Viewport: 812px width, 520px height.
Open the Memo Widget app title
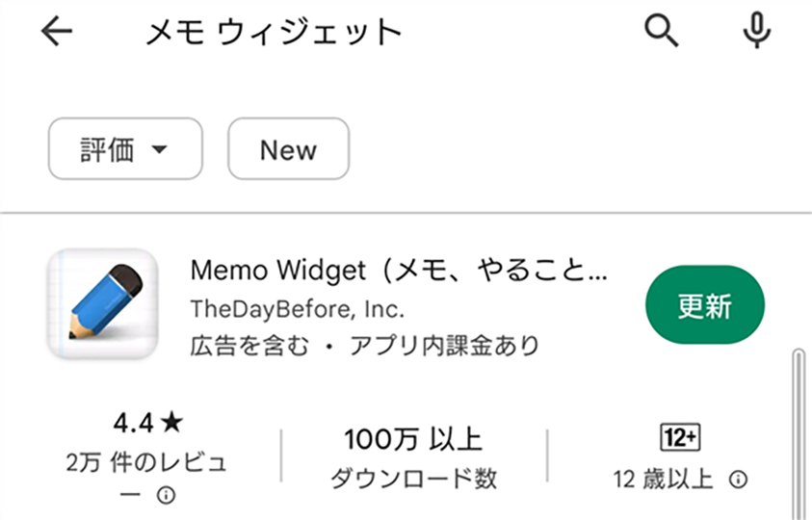(399, 271)
